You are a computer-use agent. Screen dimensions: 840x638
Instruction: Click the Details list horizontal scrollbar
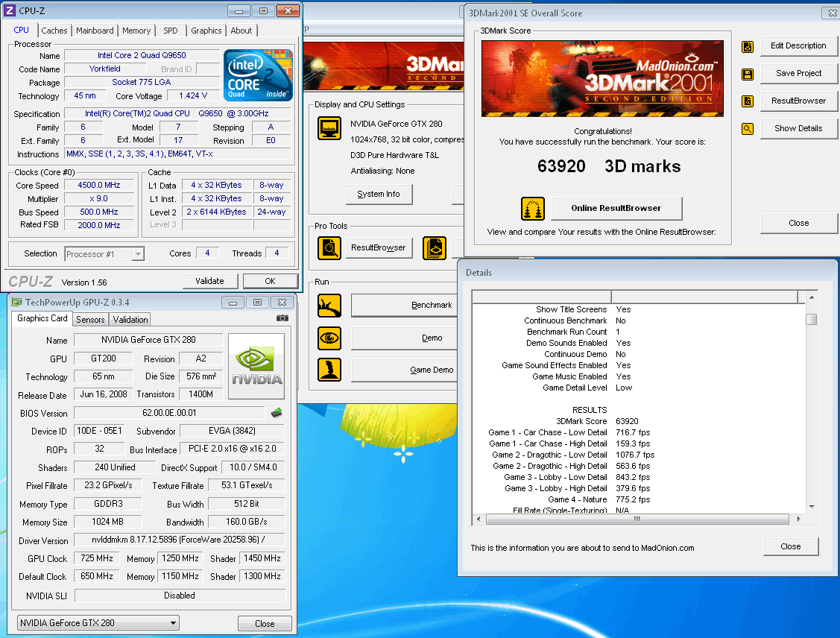pyautogui.click(x=637, y=519)
